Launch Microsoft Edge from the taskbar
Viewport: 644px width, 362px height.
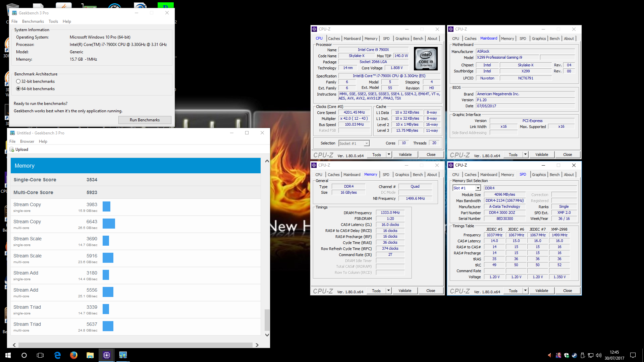57,355
